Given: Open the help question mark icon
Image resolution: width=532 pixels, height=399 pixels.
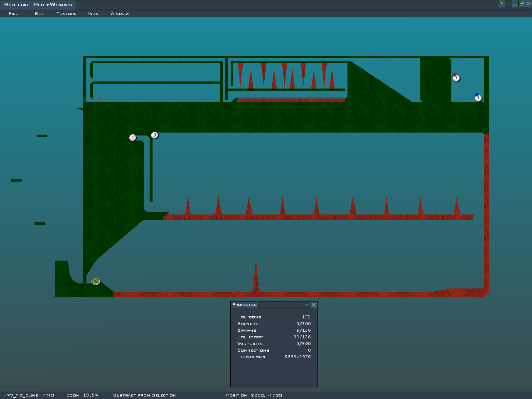Looking at the screenshot, I should (x=502, y=4).
